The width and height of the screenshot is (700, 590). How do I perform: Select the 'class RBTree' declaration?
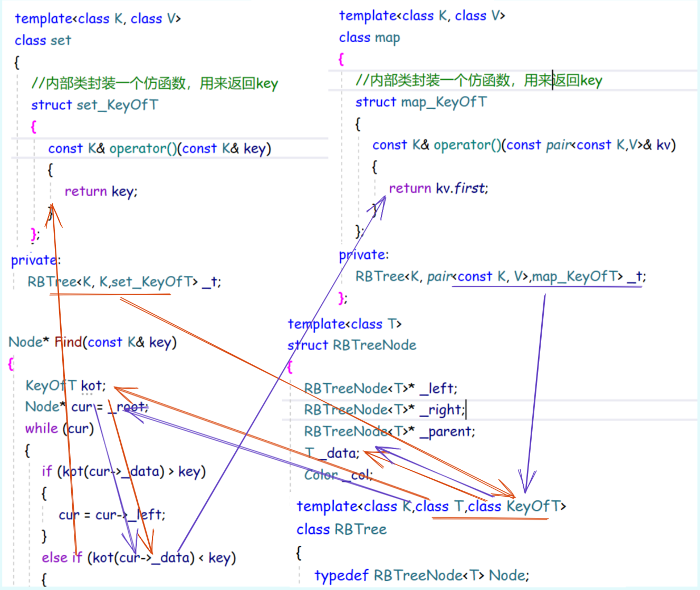click(x=341, y=529)
